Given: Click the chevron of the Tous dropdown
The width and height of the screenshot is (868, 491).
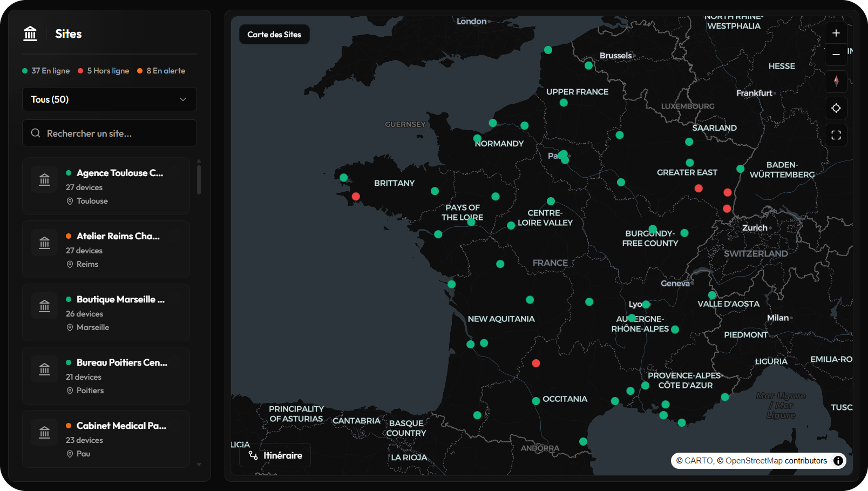Looking at the screenshot, I should [x=183, y=99].
